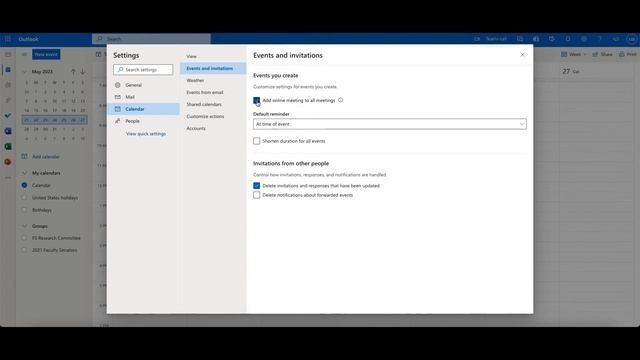Viewport: 640px width, 360px height.
Task: Toggle the Calendar under My calendars
Action: click(x=24, y=185)
